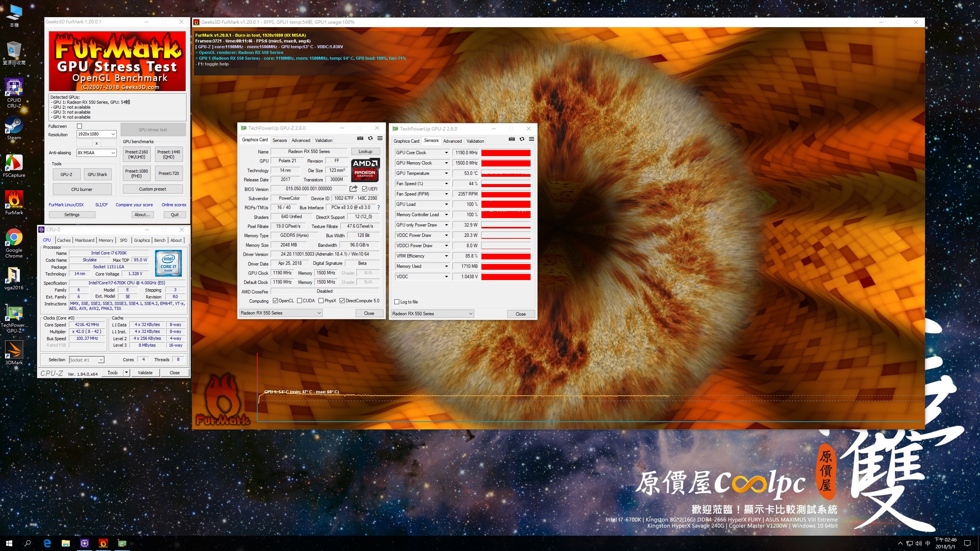Click the BIOS export share icon in GPU-Z

pyautogui.click(x=353, y=189)
